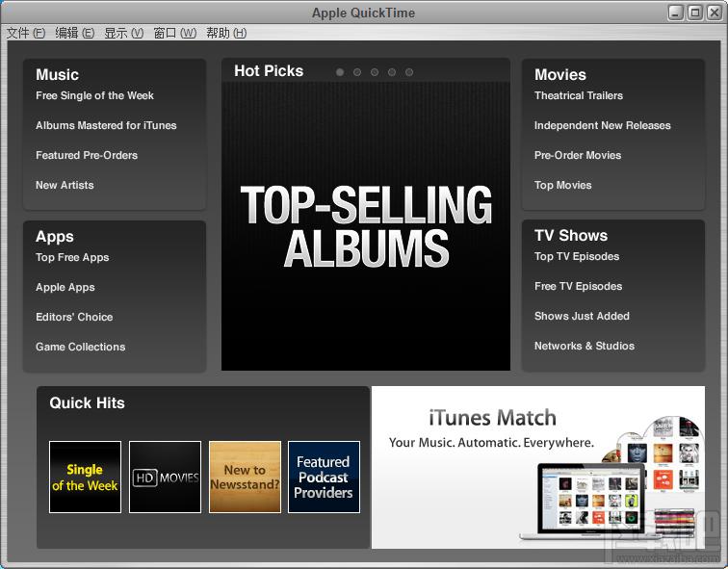Open Game Collections link
Viewport: 728px width, 569px height.
pyautogui.click(x=80, y=347)
